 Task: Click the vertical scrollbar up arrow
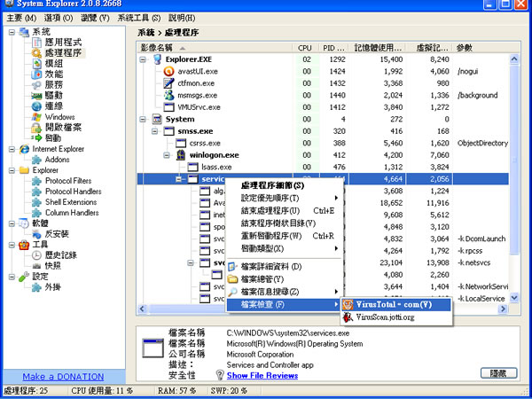(x=514, y=59)
